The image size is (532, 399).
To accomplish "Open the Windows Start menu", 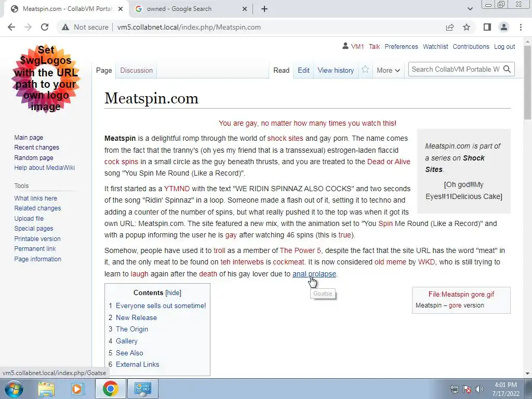I will 14,389.
